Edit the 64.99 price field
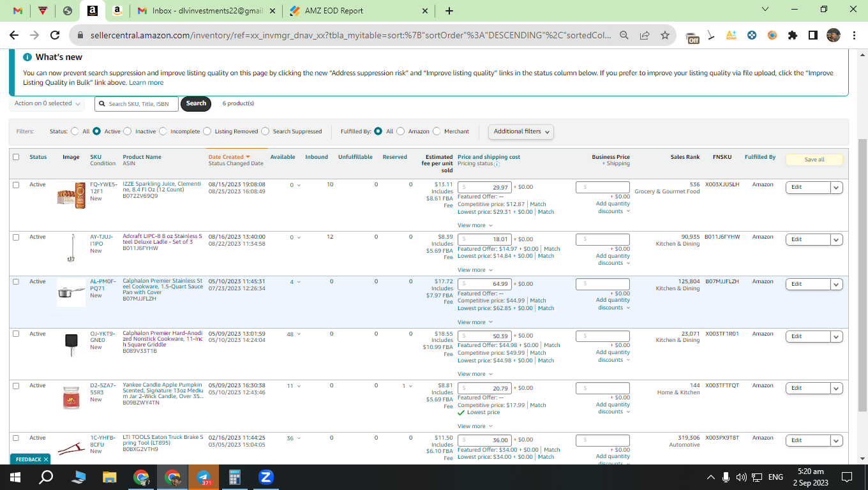Viewport: 868px width, 490px height. 484,284
